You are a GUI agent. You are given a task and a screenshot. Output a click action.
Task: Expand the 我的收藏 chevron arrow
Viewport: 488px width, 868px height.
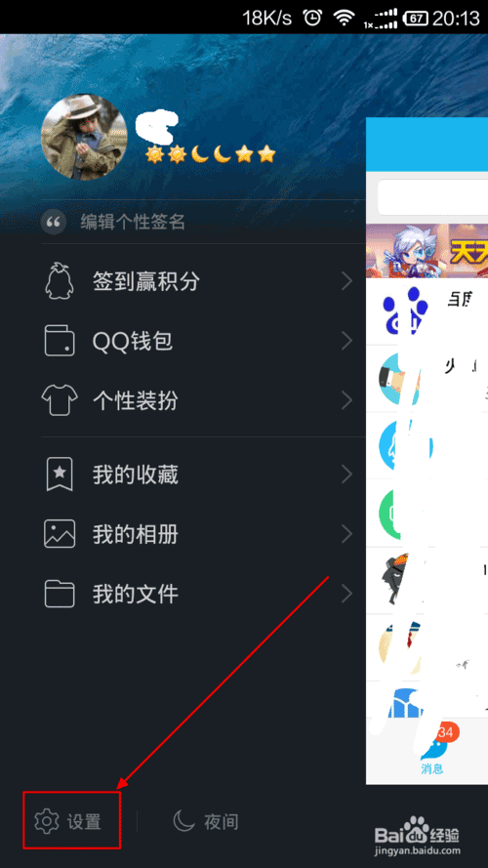pyautogui.click(x=346, y=475)
